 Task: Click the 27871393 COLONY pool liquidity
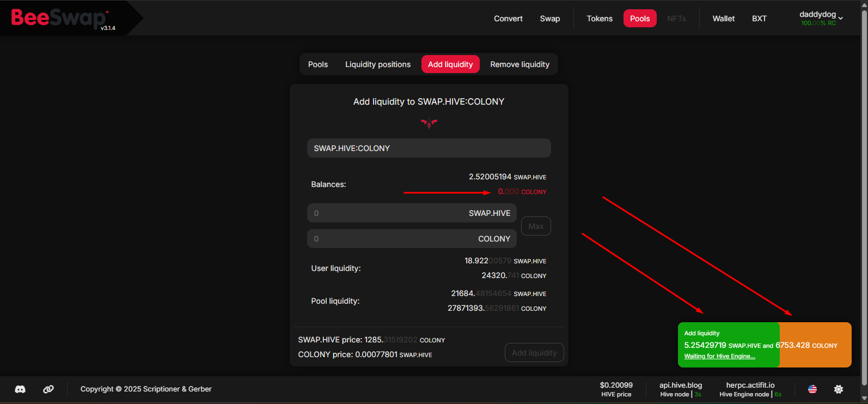point(497,308)
